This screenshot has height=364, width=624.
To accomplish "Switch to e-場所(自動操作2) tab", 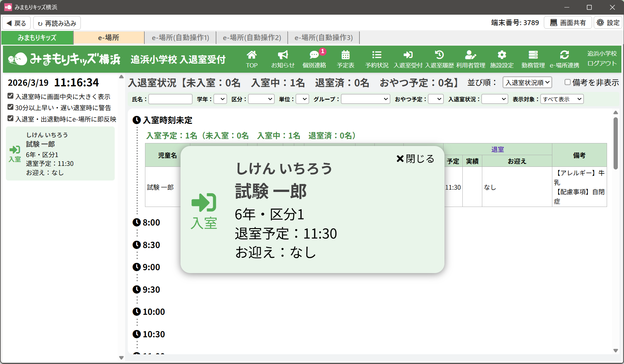I will [252, 38].
